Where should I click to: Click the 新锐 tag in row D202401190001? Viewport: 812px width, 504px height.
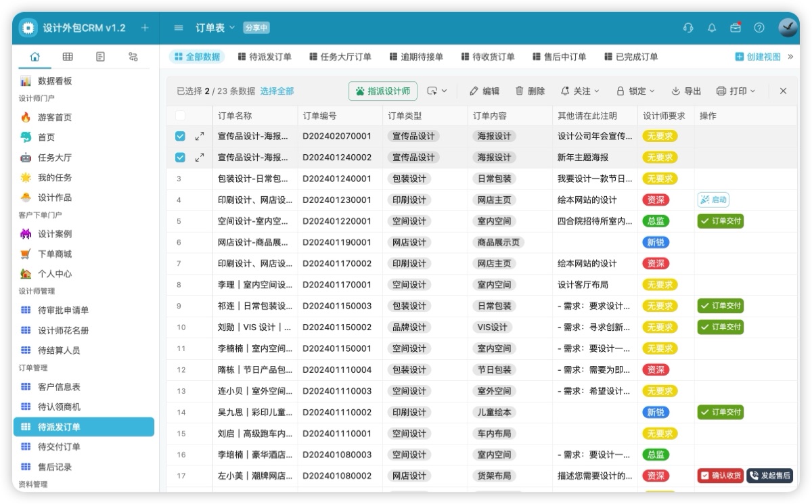pyautogui.click(x=656, y=242)
